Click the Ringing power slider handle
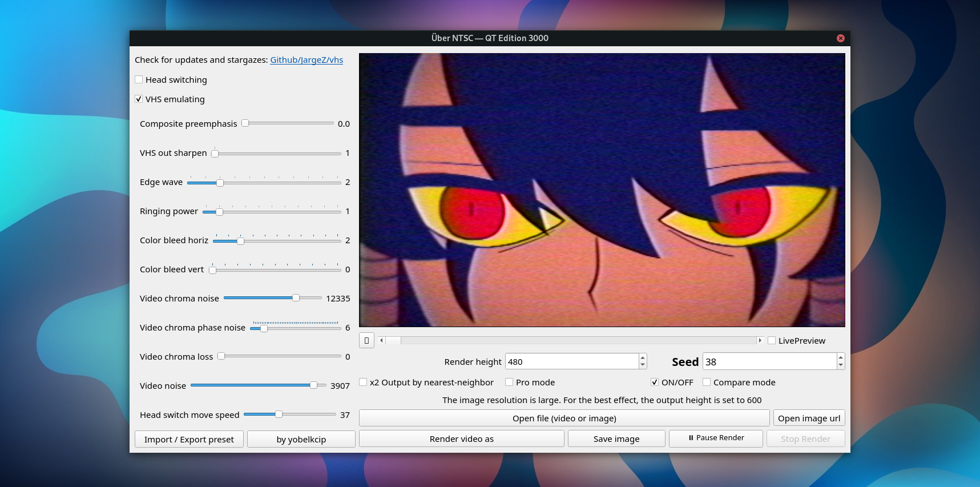Screen dimensions: 980x487 (x=219, y=212)
